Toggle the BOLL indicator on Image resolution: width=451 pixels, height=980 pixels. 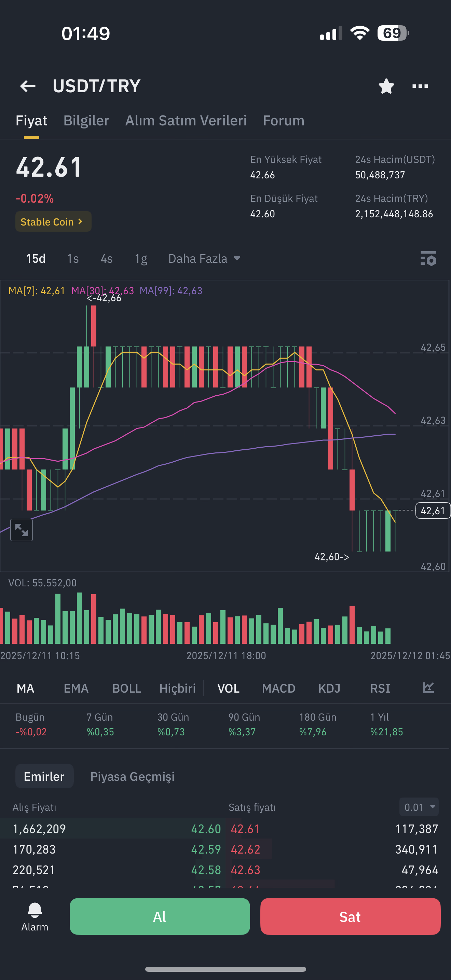[x=127, y=688]
